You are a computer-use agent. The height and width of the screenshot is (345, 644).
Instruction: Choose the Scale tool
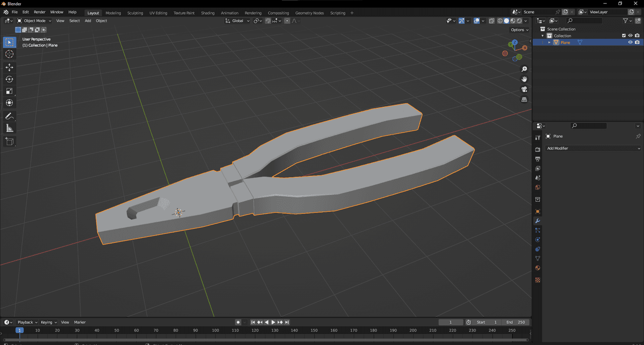click(9, 91)
